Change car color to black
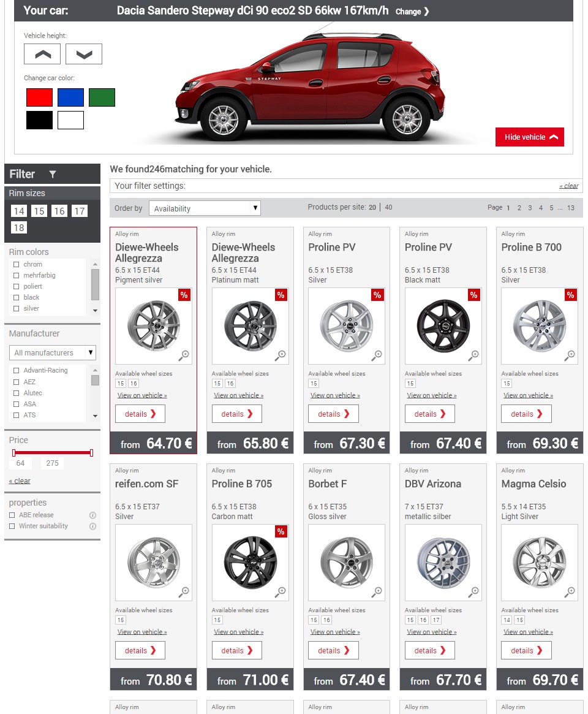 tap(40, 120)
